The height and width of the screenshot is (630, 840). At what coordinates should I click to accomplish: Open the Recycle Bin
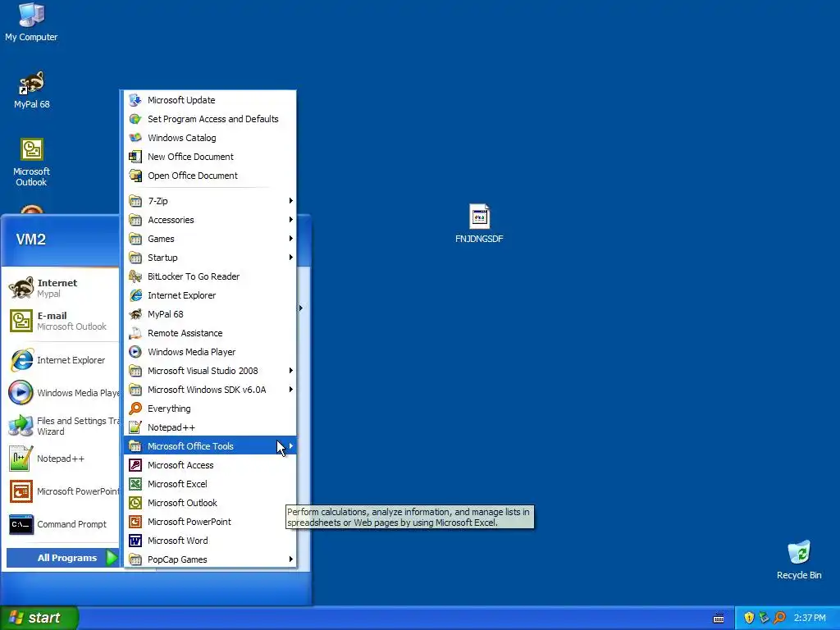tap(799, 559)
